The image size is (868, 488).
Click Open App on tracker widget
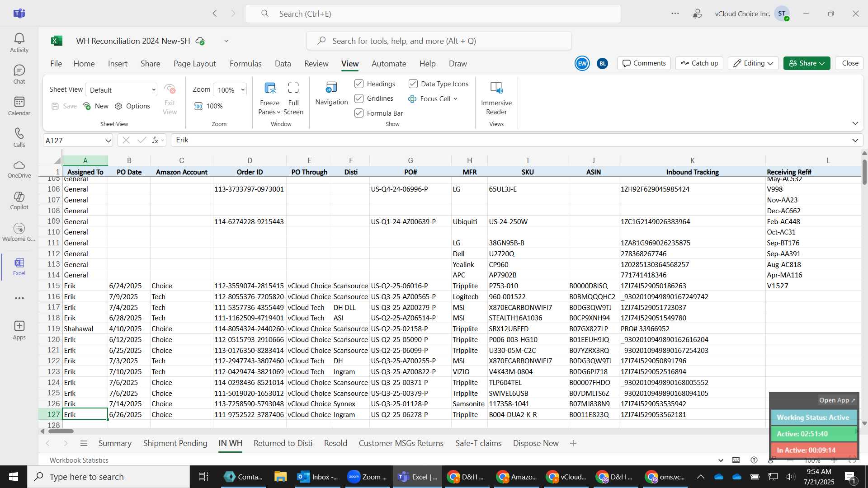tap(837, 400)
